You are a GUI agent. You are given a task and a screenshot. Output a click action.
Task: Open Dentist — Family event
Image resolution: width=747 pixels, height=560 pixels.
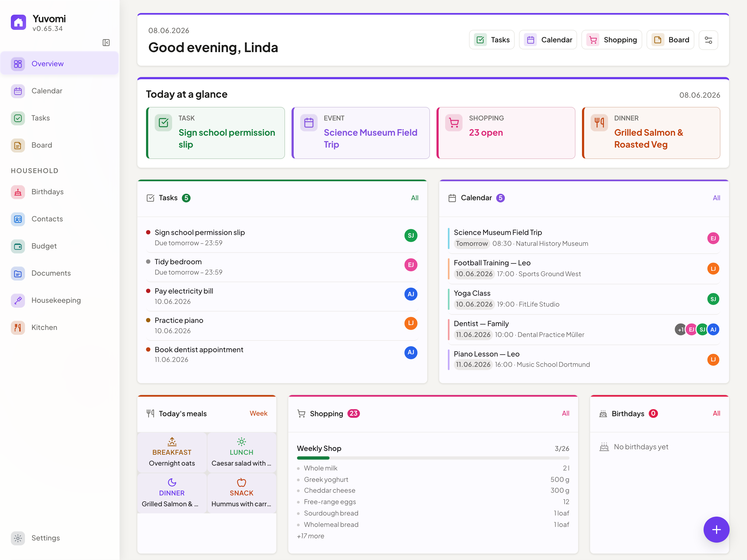pyautogui.click(x=584, y=329)
